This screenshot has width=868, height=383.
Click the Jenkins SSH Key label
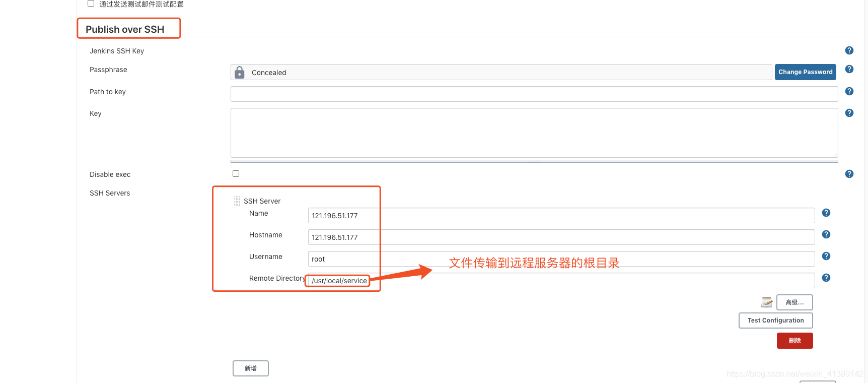pos(117,51)
